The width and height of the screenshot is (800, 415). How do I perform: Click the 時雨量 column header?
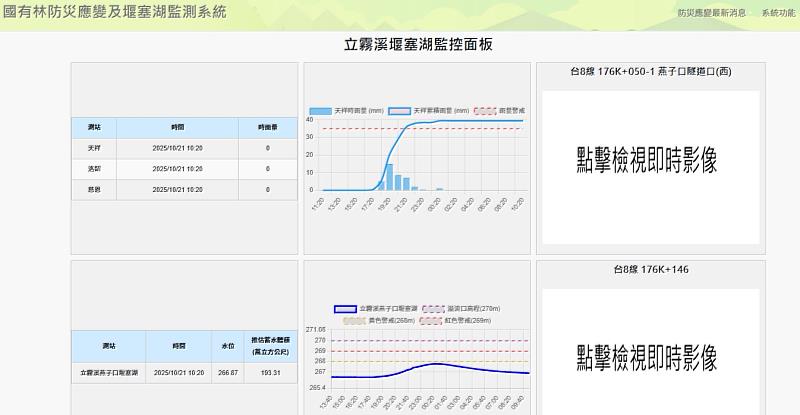(267, 127)
